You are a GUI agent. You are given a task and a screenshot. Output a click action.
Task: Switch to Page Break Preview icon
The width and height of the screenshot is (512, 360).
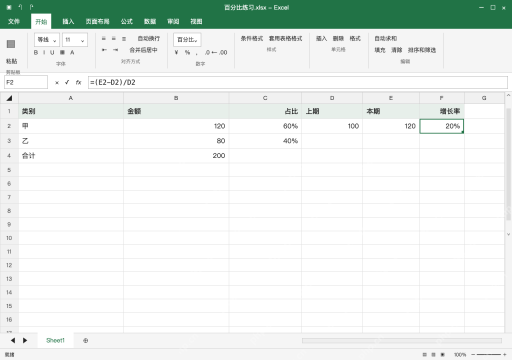point(443,355)
